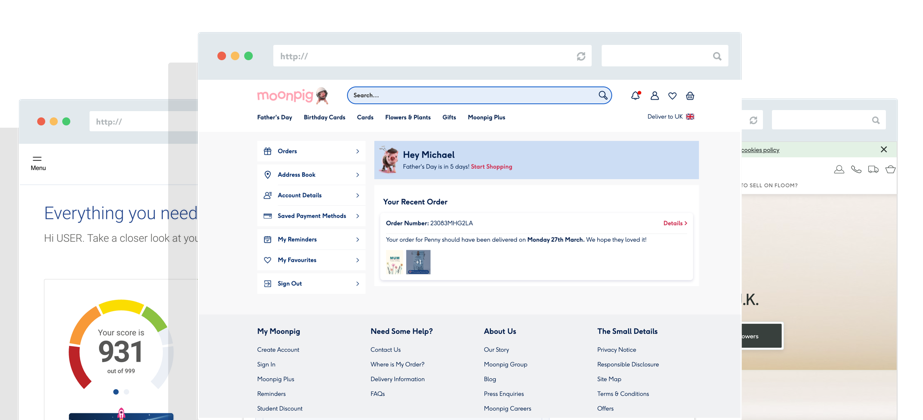The image size is (923, 420).
Task: Click Press Enquiries in the footer
Action: click(504, 394)
